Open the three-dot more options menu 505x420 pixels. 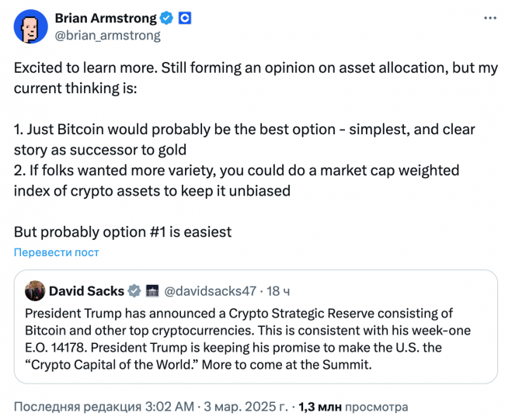490,18
